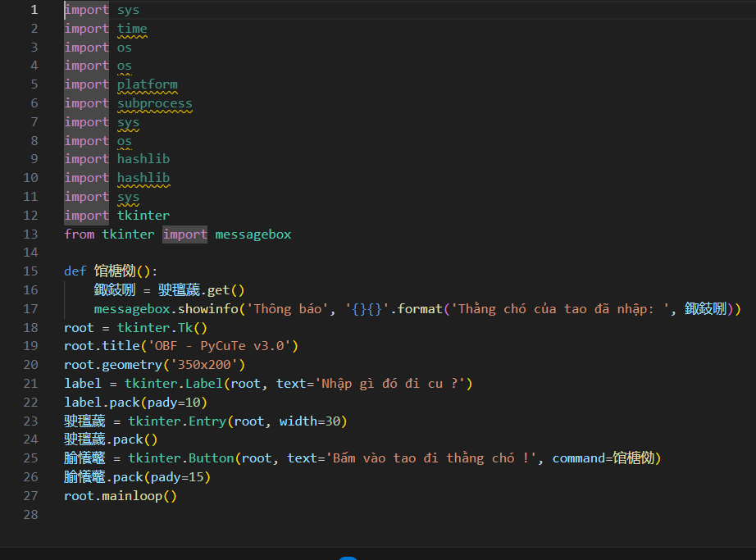This screenshot has height=560, width=756.
Task: Click 'tkinter' on line 12
Action: (143, 216)
